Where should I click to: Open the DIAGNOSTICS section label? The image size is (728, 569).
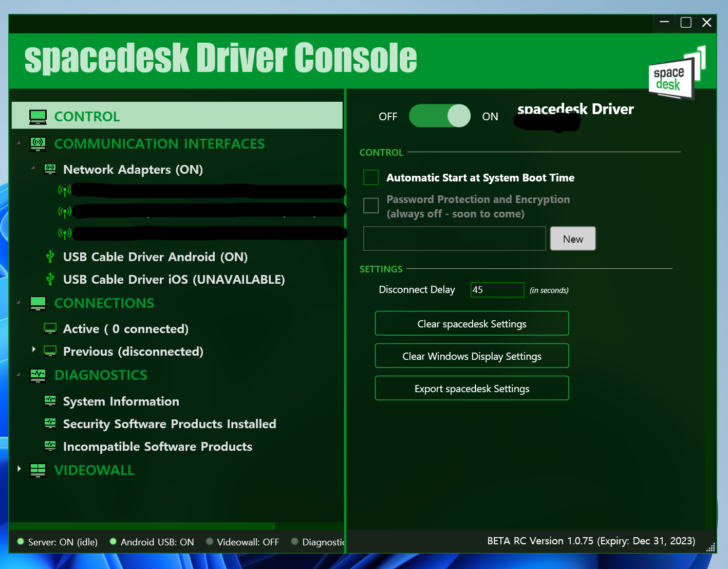coord(101,375)
